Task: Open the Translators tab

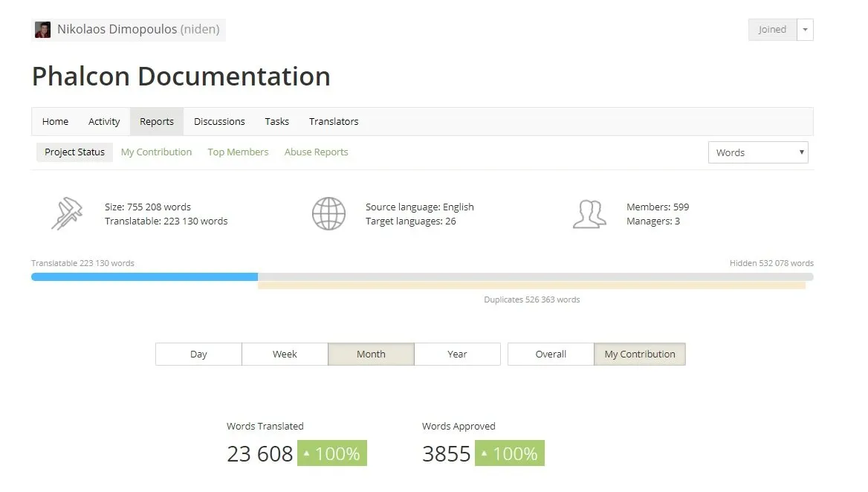Action: pos(334,121)
